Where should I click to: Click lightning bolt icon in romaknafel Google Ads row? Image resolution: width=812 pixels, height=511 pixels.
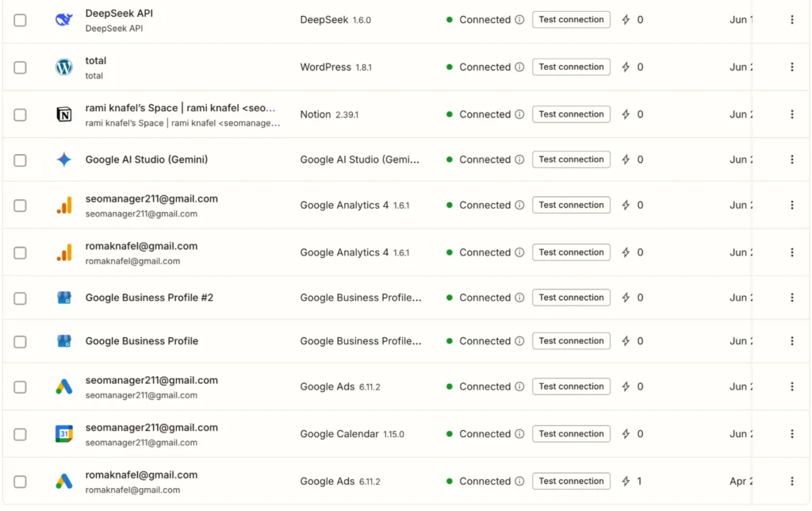tap(626, 481)
